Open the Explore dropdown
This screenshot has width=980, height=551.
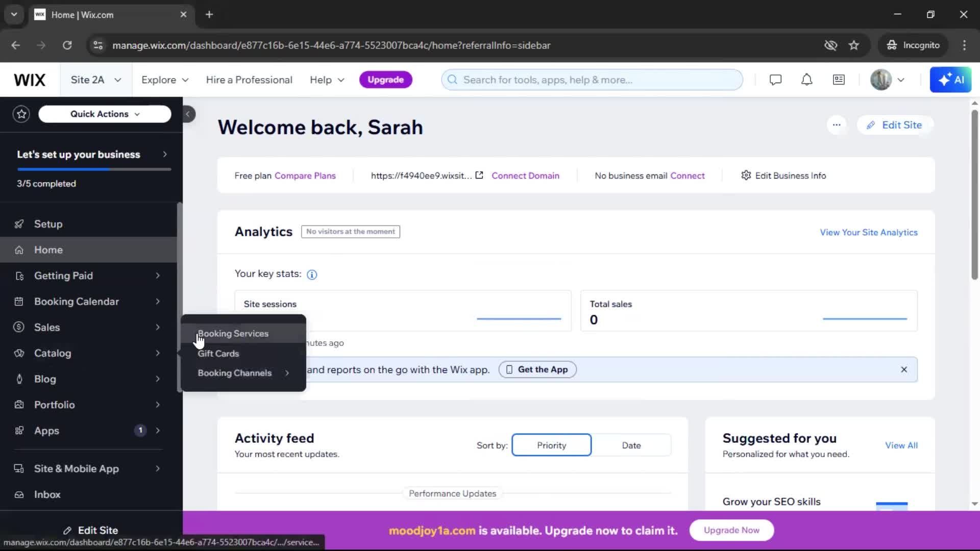(x=165, y=80)
